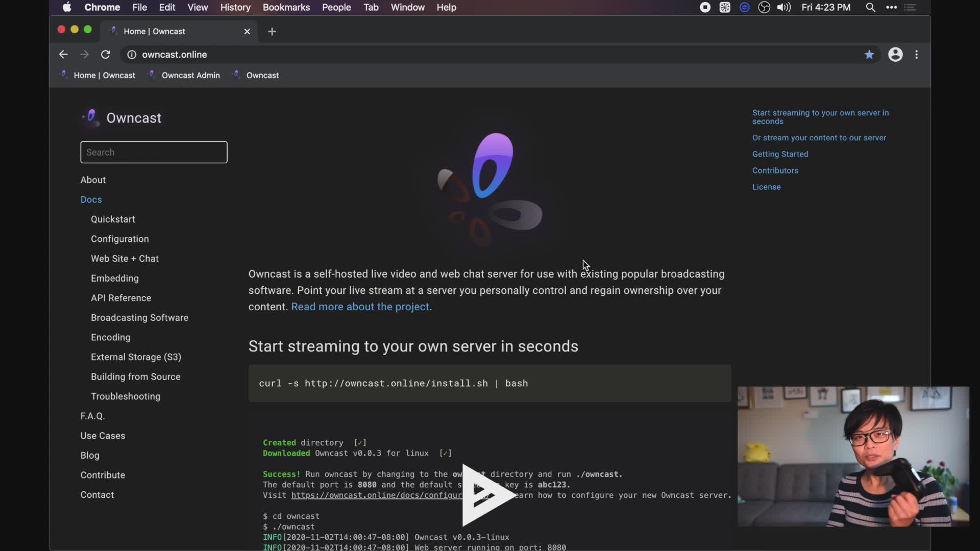
Task: Go back to the previous page
Action: pyautogui.click(x=63, y=55)
